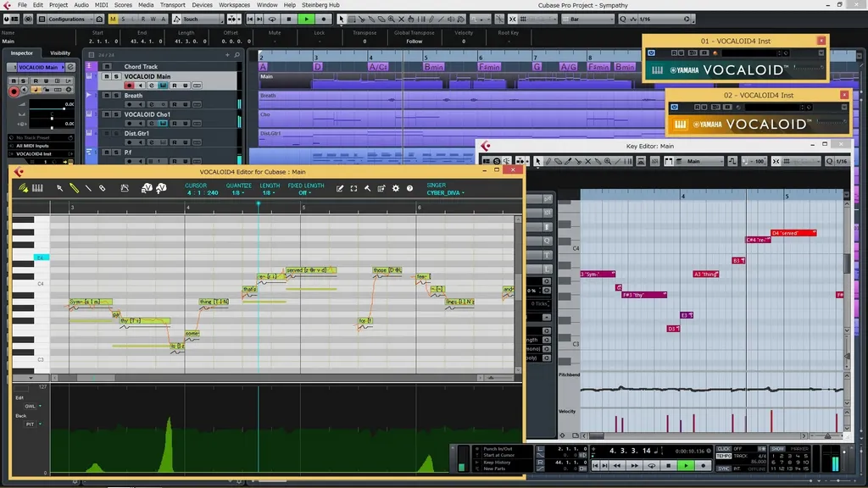Select the 'served' note in VOCALOID4 Editor
The height and width of the screenshot is (488, 868).
point(310,270)
